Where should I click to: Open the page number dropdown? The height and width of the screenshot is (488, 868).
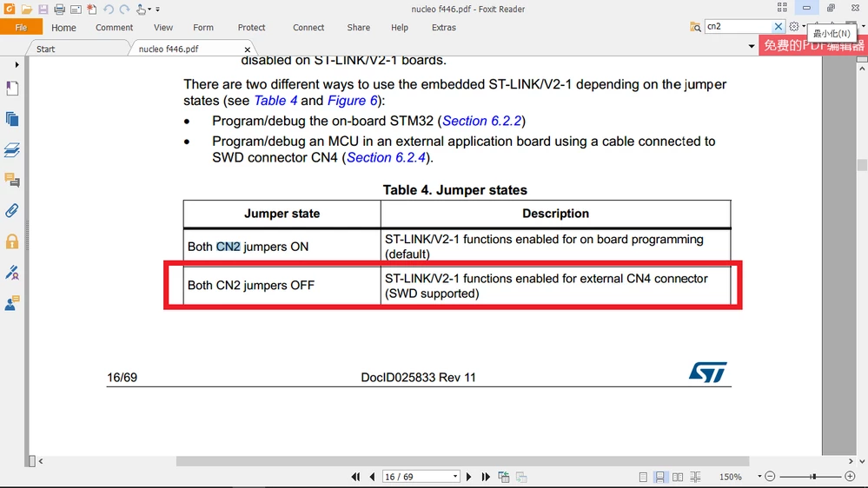tap(455, 477)
